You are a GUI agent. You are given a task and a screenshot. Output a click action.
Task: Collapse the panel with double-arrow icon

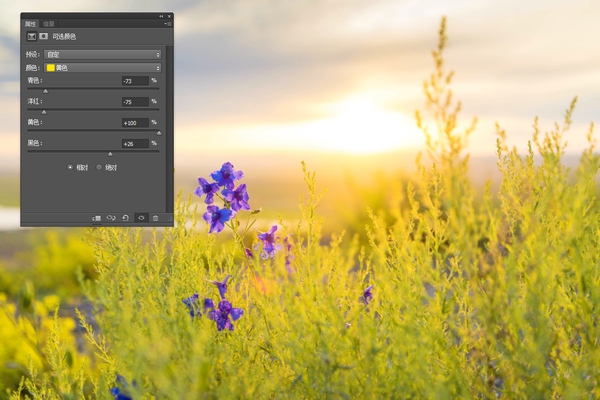(x=161, y=16)
